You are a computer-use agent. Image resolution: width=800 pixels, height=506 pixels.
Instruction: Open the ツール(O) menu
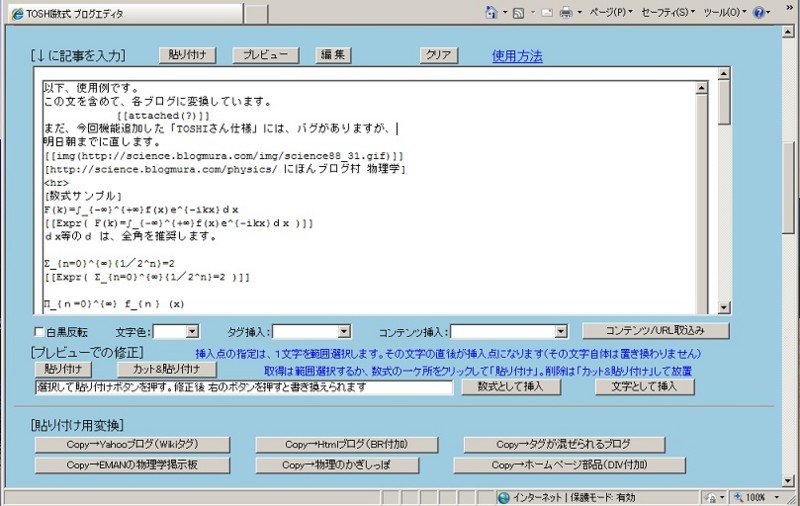point(724,12)
